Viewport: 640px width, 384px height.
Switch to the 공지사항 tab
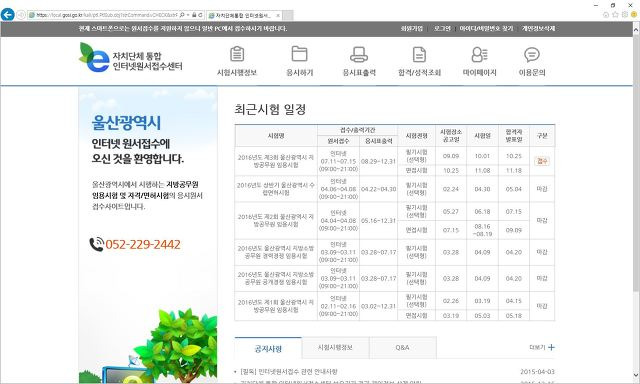point(268,348)
